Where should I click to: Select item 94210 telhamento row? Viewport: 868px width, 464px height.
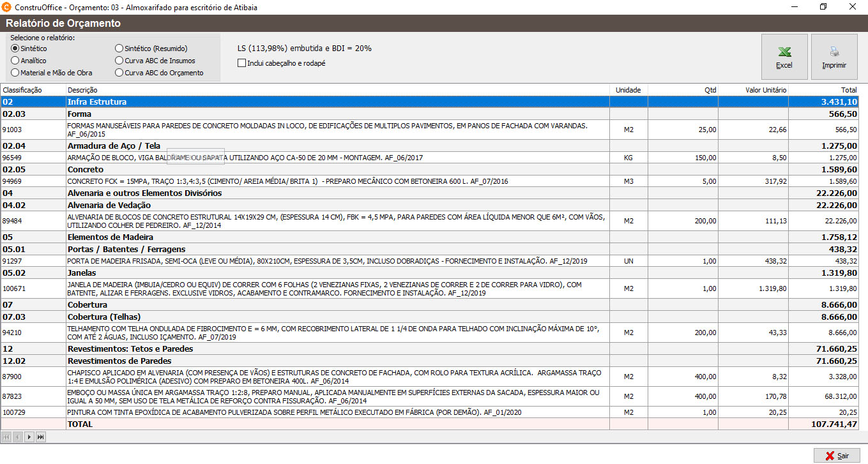[x=430, y=333]
